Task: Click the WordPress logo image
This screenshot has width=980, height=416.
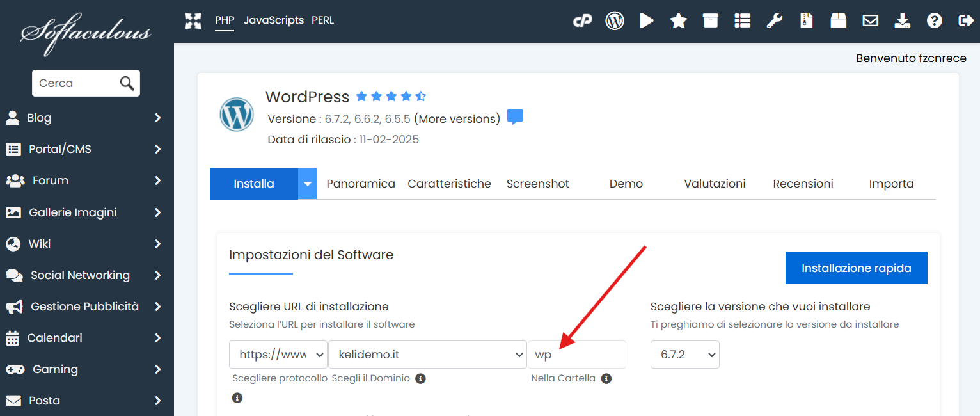Action: tap(237, 115)
